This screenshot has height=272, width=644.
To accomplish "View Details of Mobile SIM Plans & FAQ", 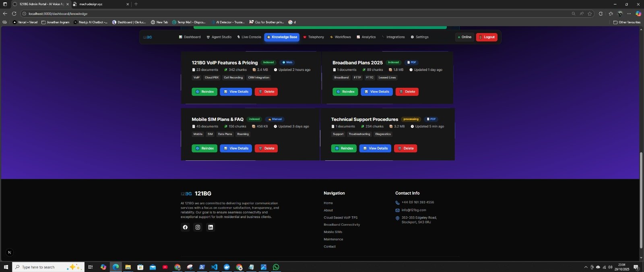I will 236,148.
